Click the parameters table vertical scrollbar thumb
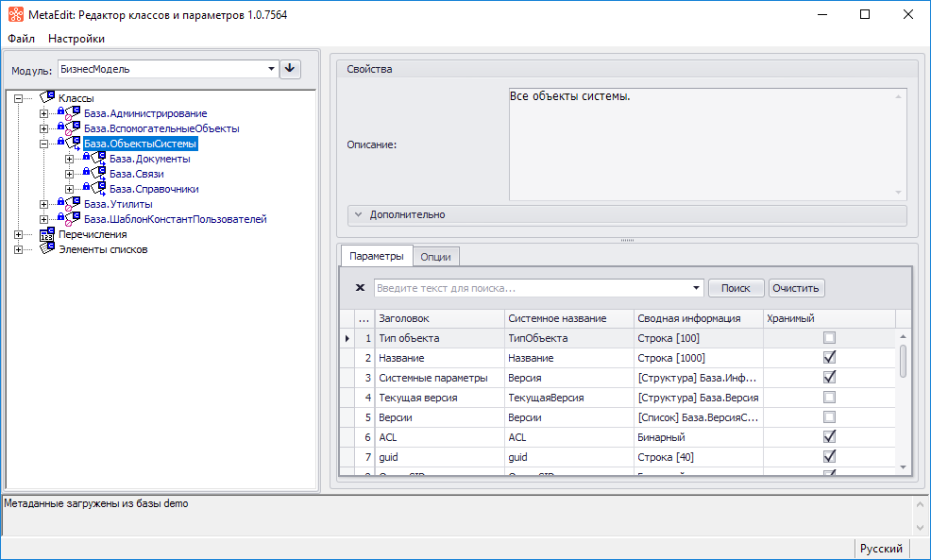 (x=903, y=359)
